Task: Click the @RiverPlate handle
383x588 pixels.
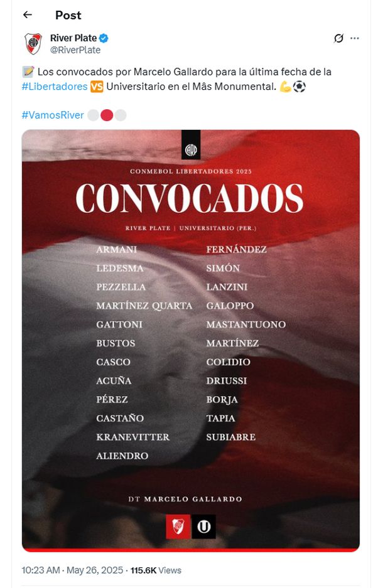Action: [75, 50]
